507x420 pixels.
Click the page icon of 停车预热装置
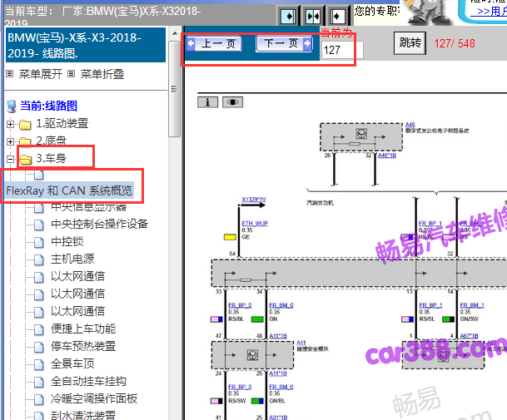coord(39,347)
